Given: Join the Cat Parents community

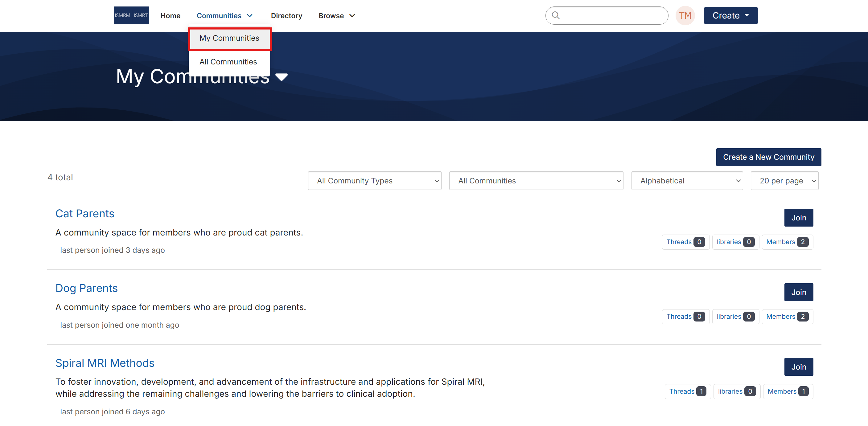Looking at the screenshot, I should [798, 218].
